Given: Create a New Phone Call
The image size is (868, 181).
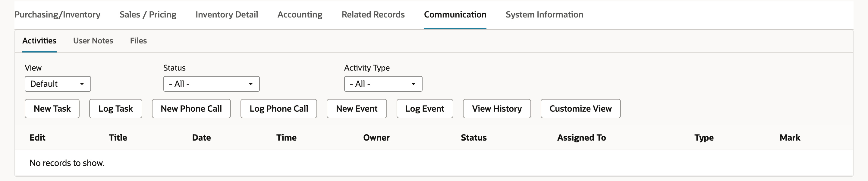Looking at the screenshot, I should [191, 109].
